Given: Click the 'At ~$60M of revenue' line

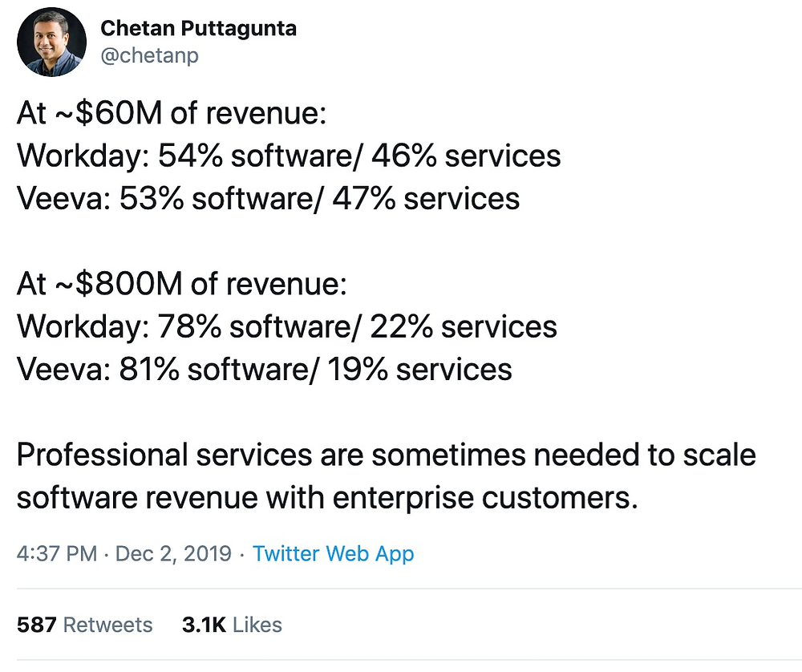Looking at the screenshot, I should (x=172, y=113).
